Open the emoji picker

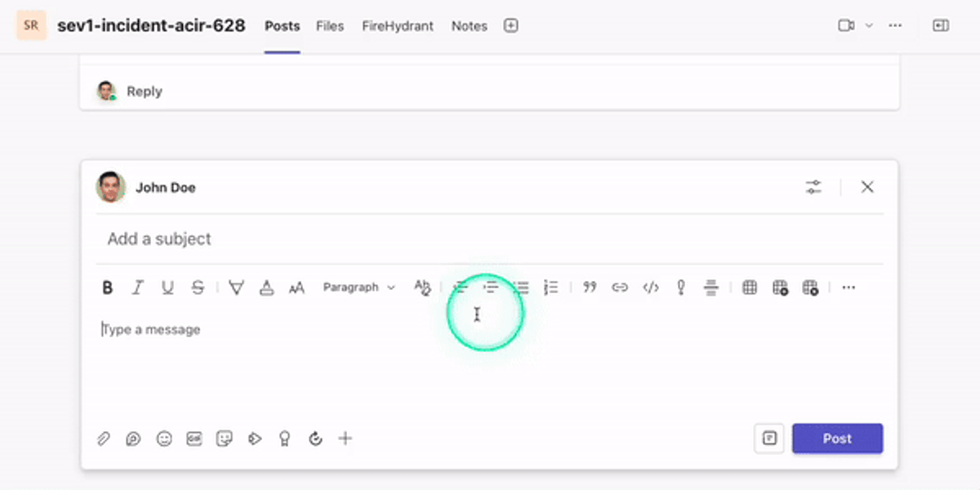[x=164, y=439]
